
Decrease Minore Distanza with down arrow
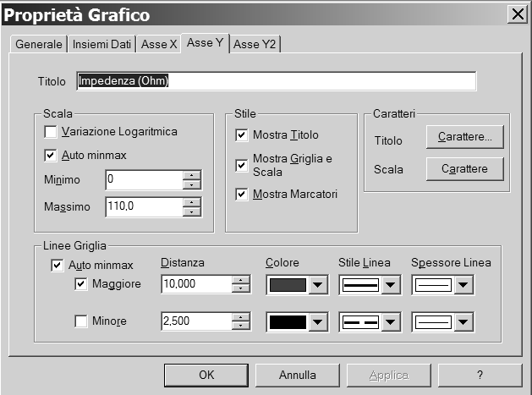(241, 326)
